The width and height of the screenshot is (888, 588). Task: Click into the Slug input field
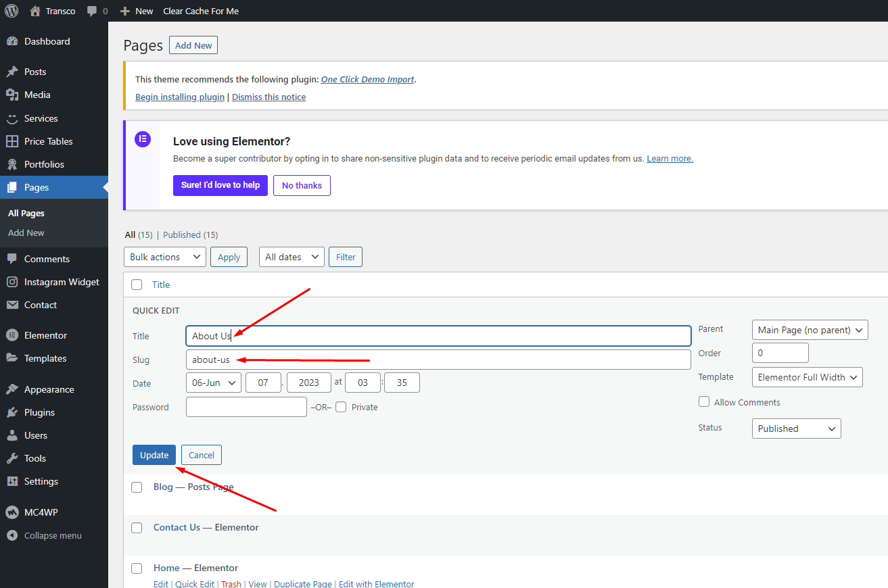click(x=438, y=360)
